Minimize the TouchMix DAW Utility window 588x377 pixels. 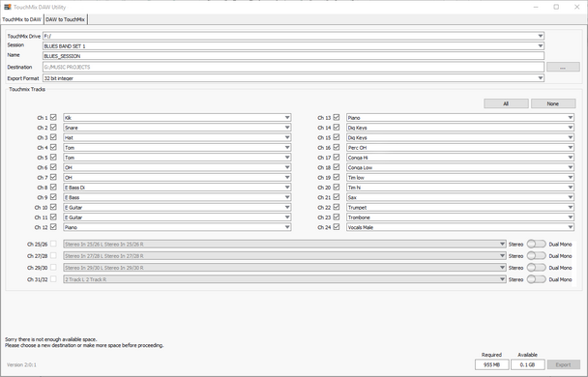point(536,7)
